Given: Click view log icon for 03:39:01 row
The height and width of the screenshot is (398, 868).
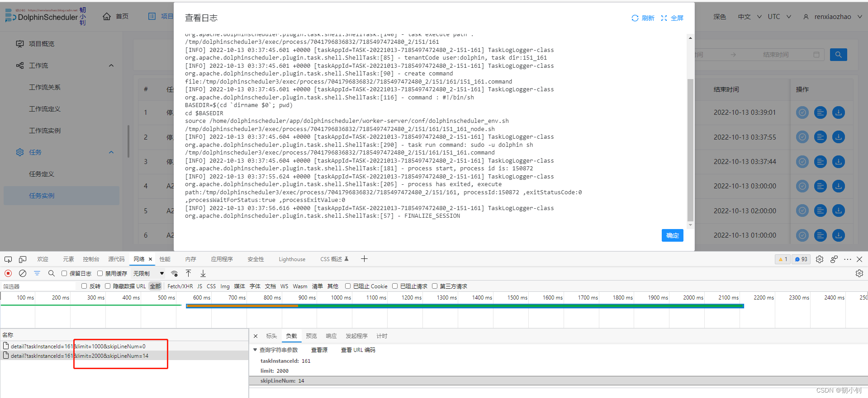Looking at the screenshot, I should tap(821, 112).
